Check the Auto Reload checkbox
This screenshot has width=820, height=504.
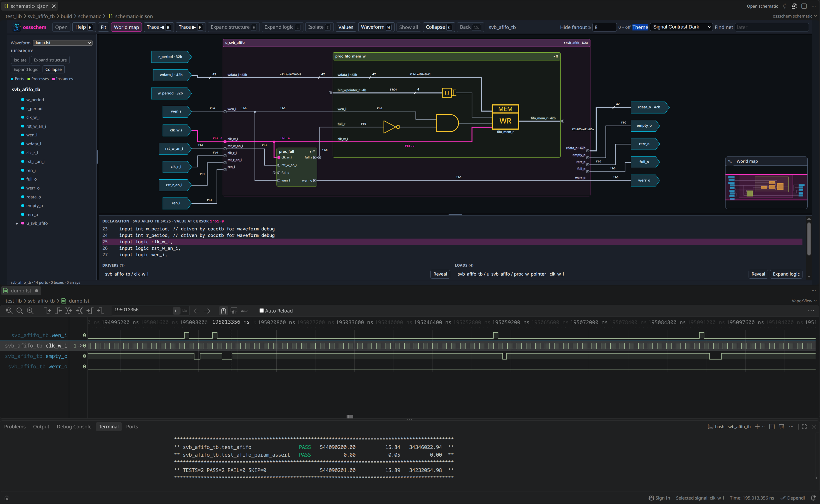[262, 311]
